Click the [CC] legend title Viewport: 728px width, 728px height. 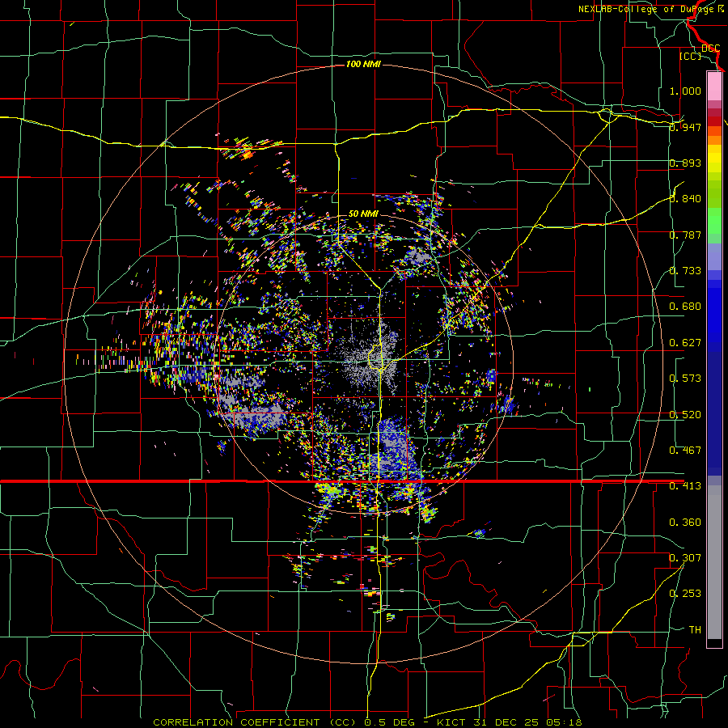(x=690, y=56)
